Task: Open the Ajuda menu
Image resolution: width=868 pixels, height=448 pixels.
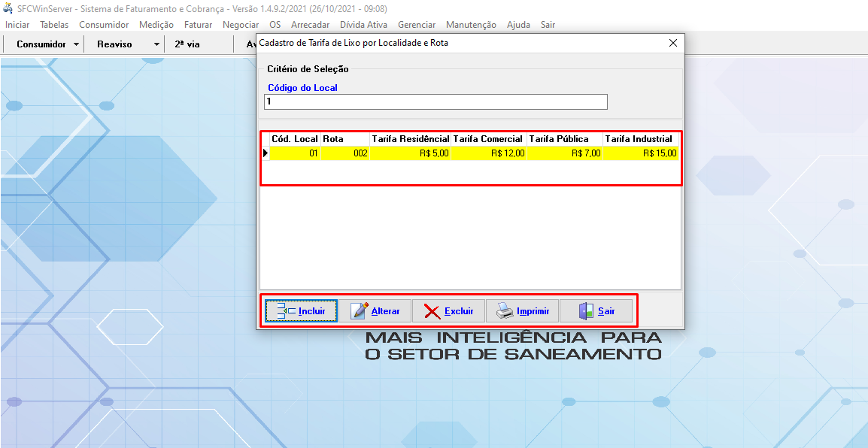Action: (x=517, y=24)
